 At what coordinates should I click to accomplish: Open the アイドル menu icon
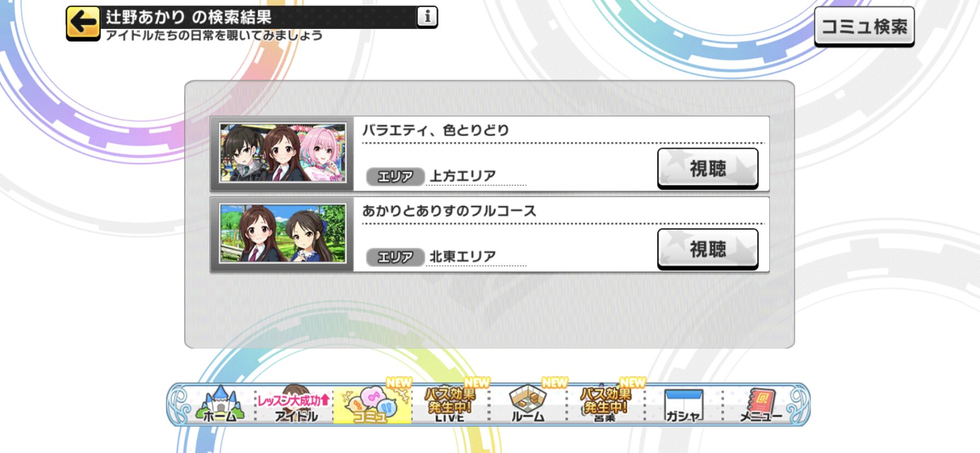point(295,404)
